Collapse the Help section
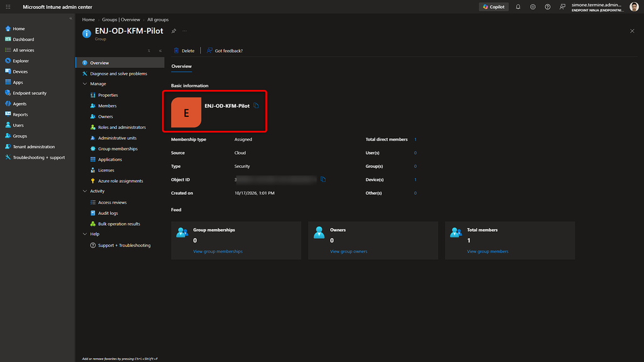 [85, 234]
